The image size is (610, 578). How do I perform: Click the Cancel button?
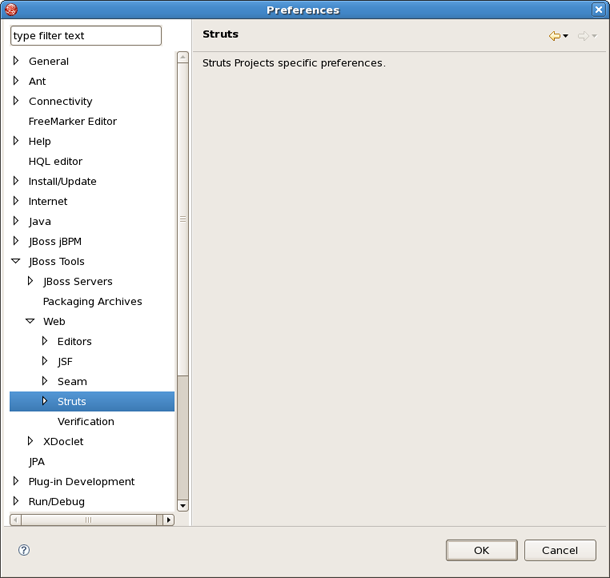point(560,550)
